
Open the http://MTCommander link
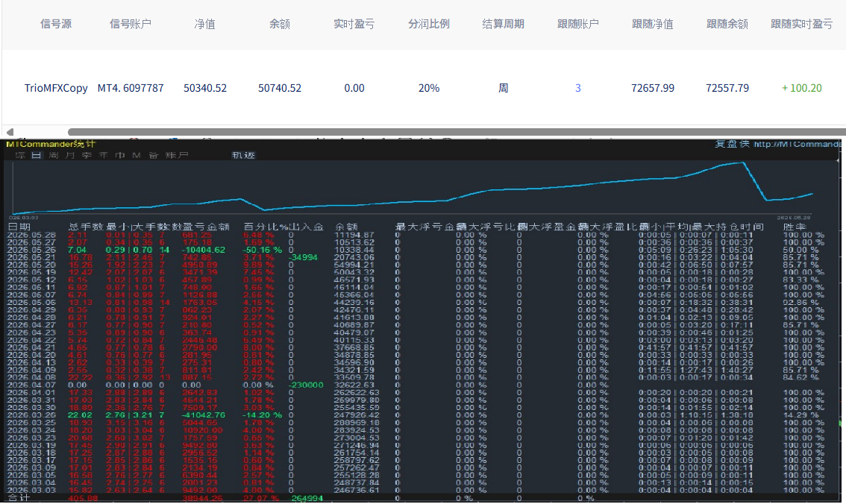(798, 144)
